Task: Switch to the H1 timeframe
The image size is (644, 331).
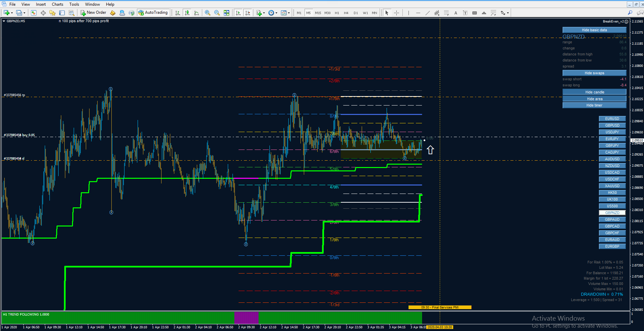Action: pyautogui.click(x=337, y=13)
